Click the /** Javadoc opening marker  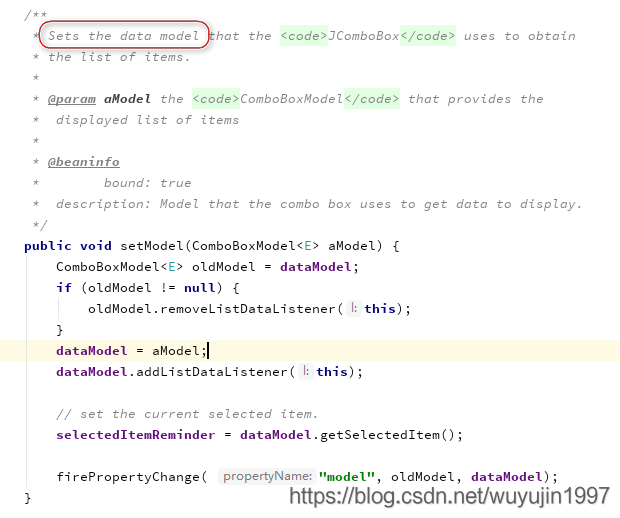coord(36,15)
